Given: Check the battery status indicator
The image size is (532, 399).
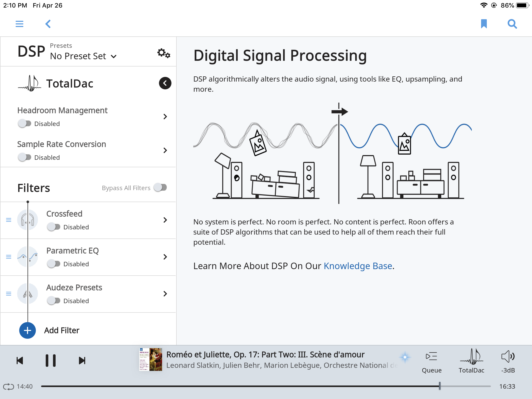Looking at the screenshot, I should point(523,5).
